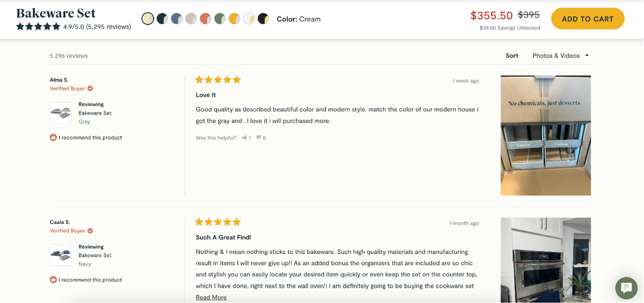This screenshot has width=644, height=303.
Task: Click the Verified Buyer checkmark next to Alma S.
Action: coord(90,88)
